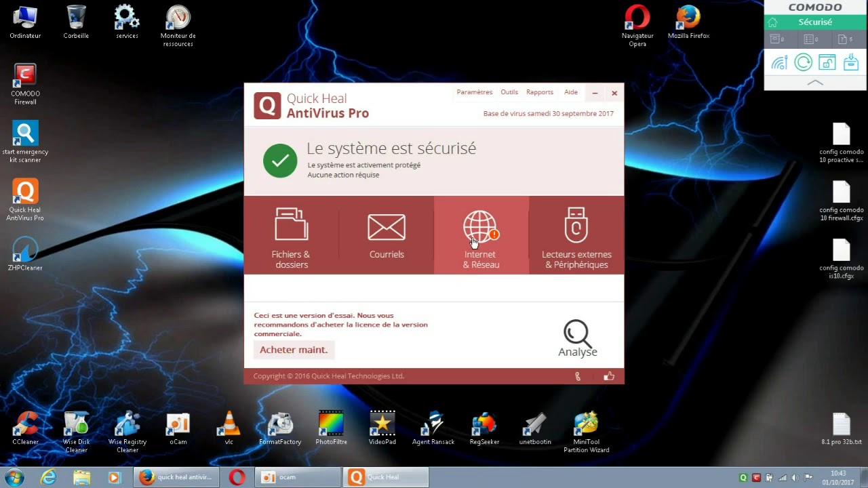Viewport: 868px width, 488px height.
Task: Open Corbeille recycle bin icon
Action: pyautogui.click(x=76, y=22)
